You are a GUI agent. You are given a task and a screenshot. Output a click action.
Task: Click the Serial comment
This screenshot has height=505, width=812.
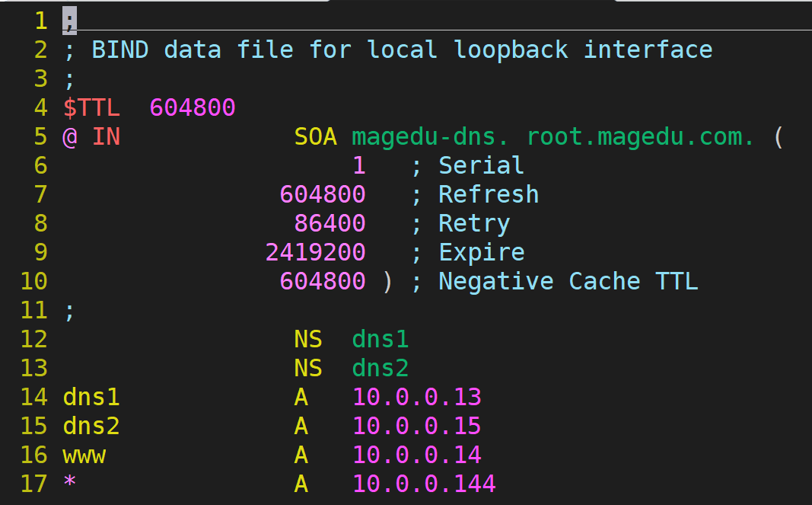pos(481,166)
